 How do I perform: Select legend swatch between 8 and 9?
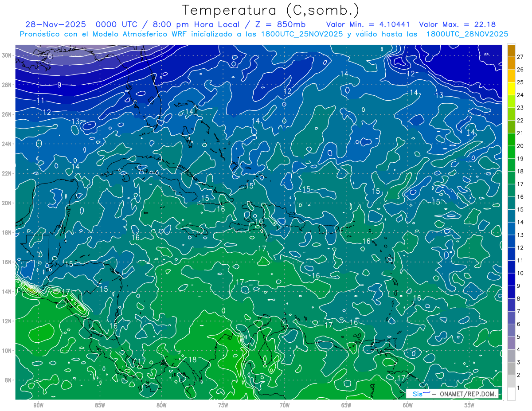[x=511, y=292]
